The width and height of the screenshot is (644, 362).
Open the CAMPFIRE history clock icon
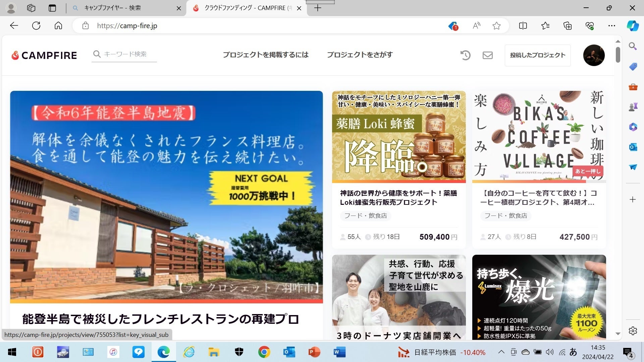[x=465, y=55]
